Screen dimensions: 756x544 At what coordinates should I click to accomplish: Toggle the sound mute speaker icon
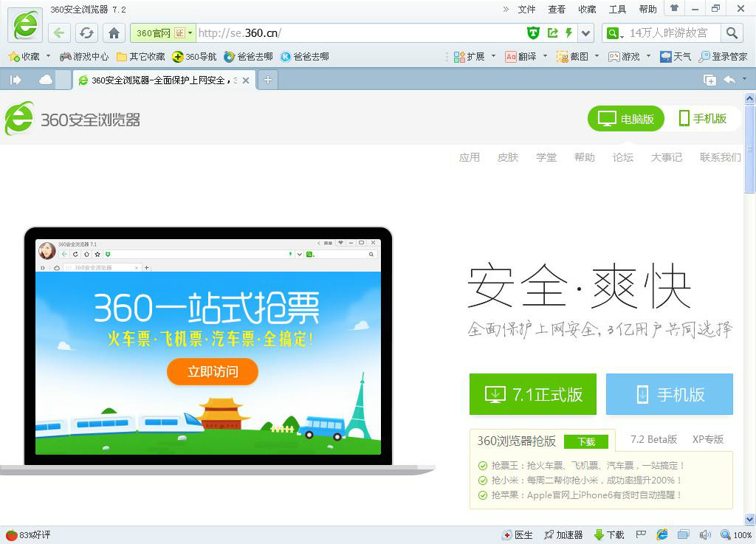click(705, 535)
